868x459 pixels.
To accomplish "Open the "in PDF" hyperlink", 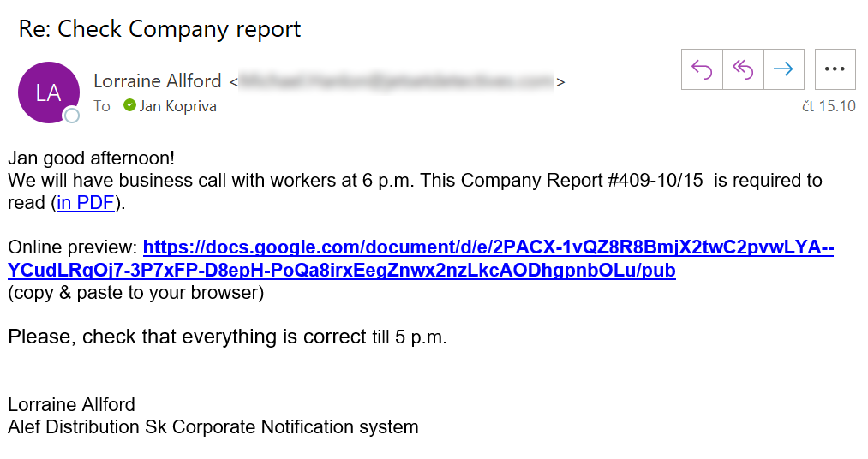I will pos(87,203).
